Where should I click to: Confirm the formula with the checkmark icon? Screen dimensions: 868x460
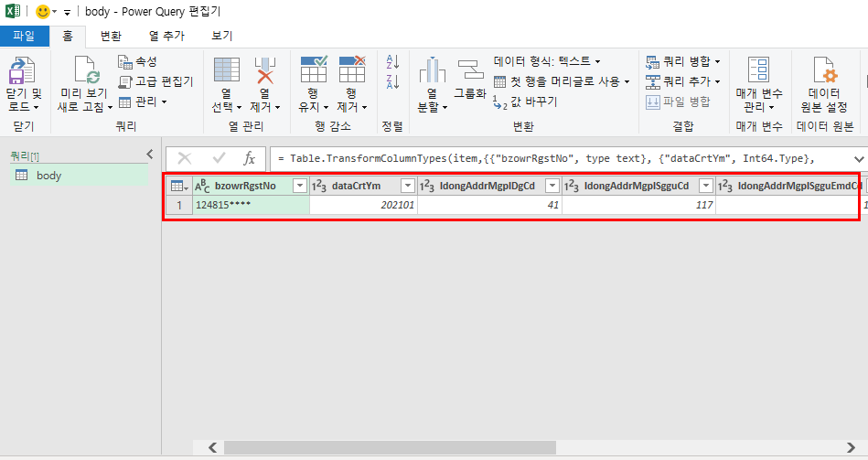pos(219,159)
